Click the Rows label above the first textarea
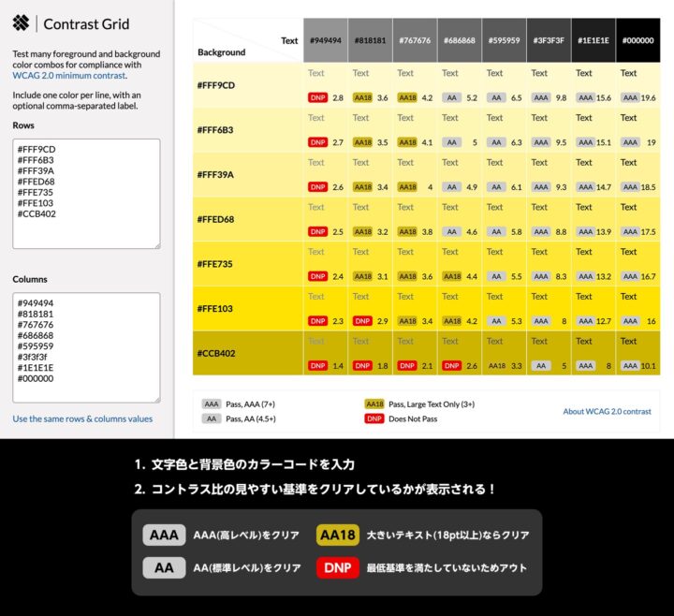The image size is (674, 616). click(x=23, y=125)
